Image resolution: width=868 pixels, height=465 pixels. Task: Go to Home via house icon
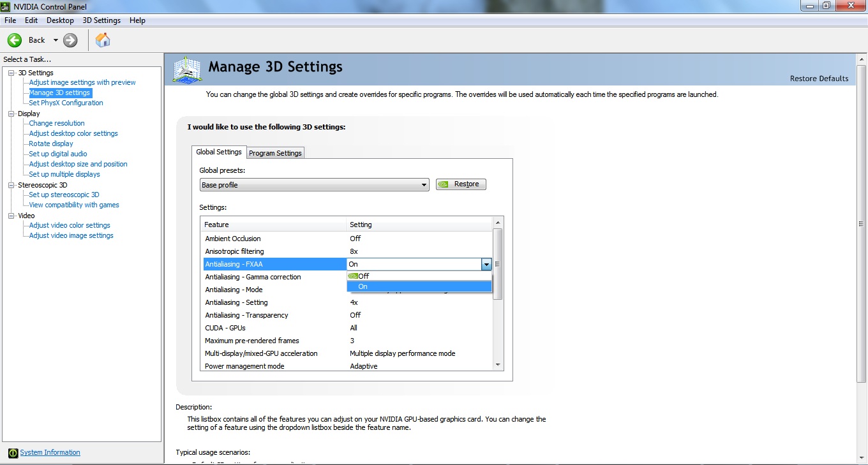pyautogui.click(x=103, y=40)
